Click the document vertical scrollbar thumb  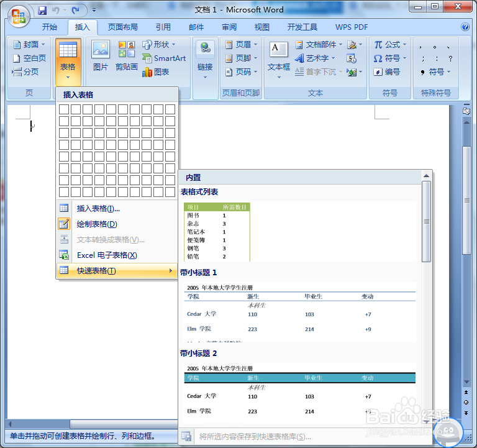[466, 200]
